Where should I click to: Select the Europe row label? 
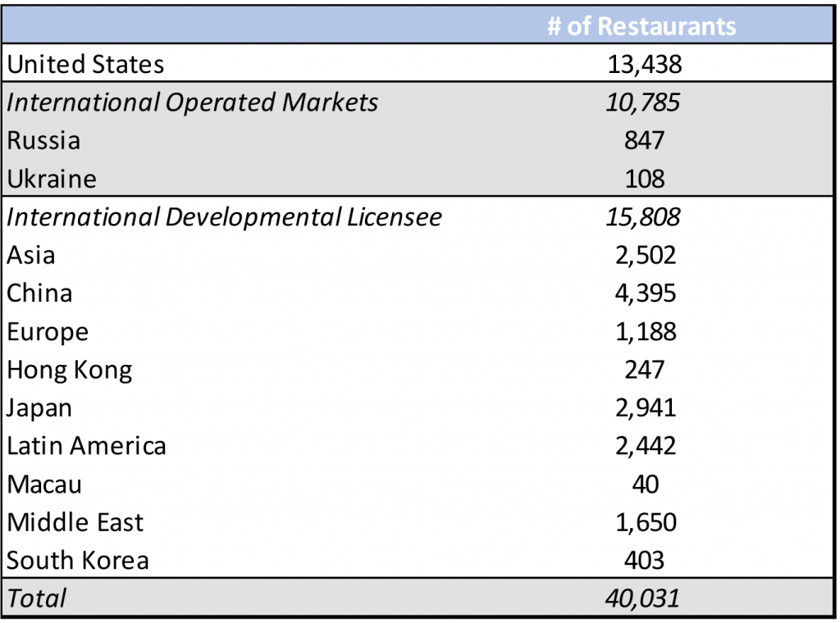coord(48,332)
